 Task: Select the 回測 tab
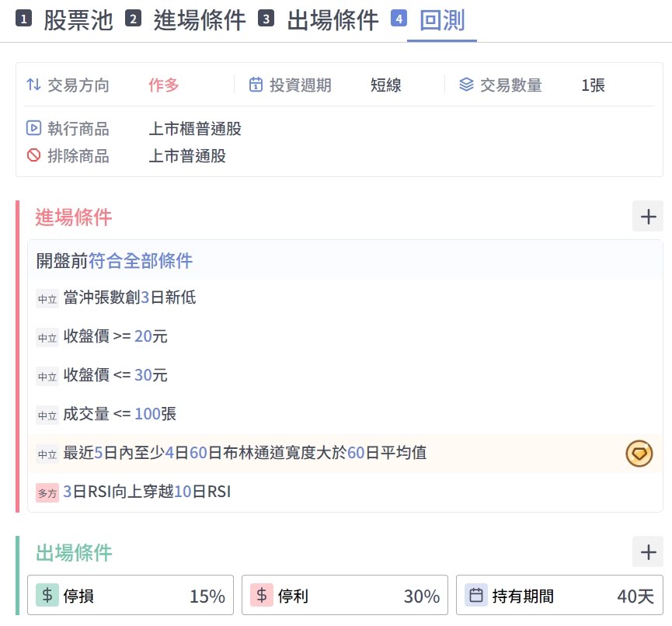[x=441, y=20]
